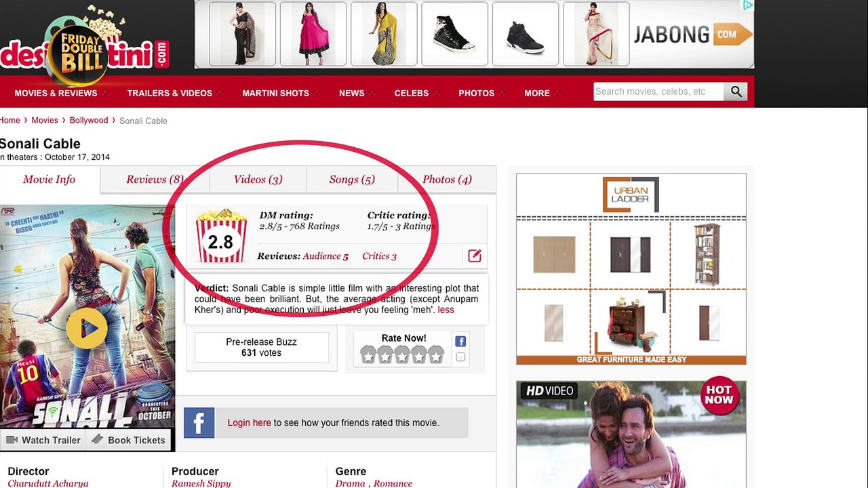Viewport: 868px width, 488px height.
Task: Click the Pre-release Buzz votes box
Action: (x=261, y=347)
